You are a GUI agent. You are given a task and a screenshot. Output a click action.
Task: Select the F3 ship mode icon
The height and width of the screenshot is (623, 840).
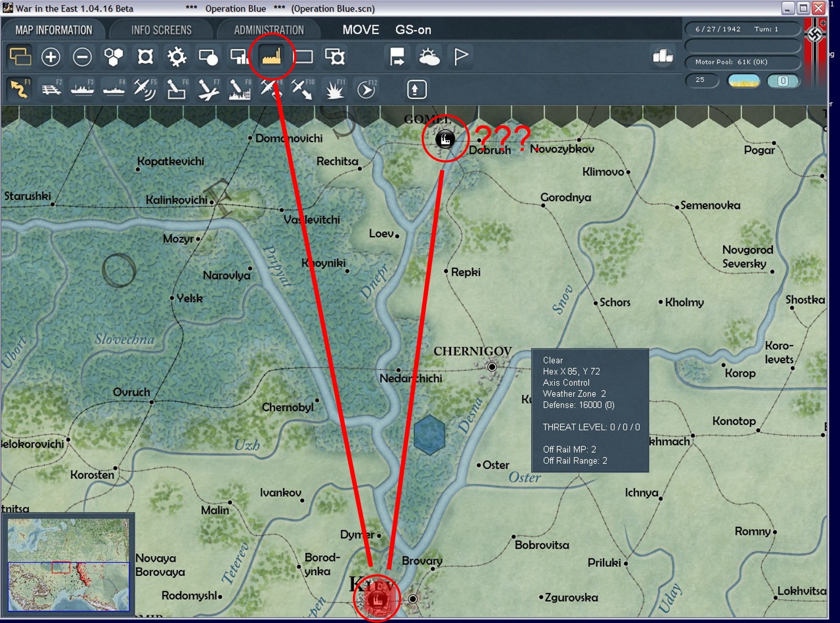click(x=82, y=89)
